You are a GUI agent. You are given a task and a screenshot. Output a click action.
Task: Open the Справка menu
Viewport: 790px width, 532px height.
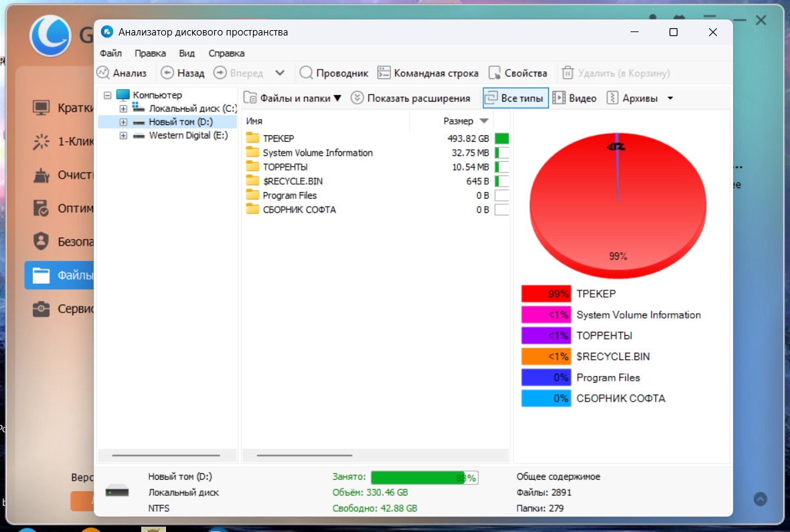tap(227, 54)
